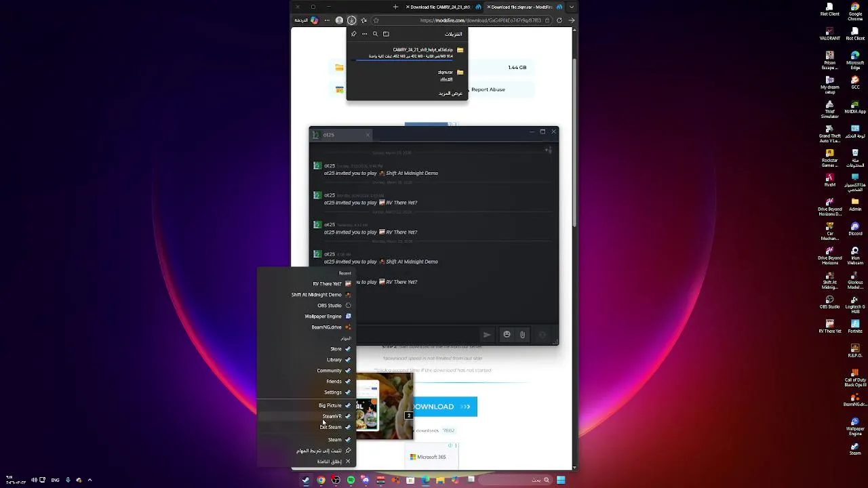This screenshot has height=488, width=868.
Task: Switch to the CAMRY_24_21 download tab
Action: point(445,7)
